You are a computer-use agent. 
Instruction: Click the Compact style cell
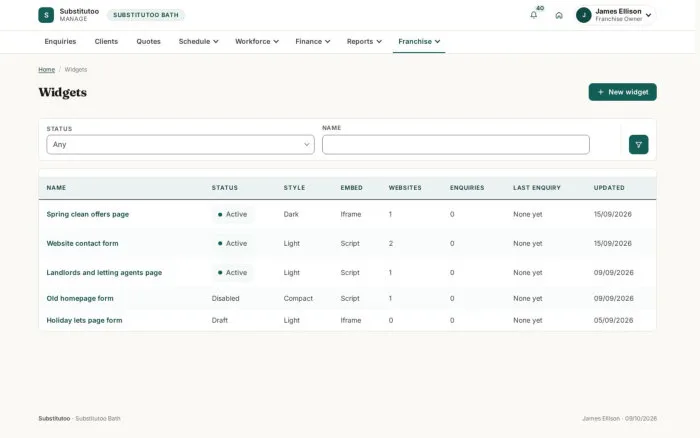[298, 298]
